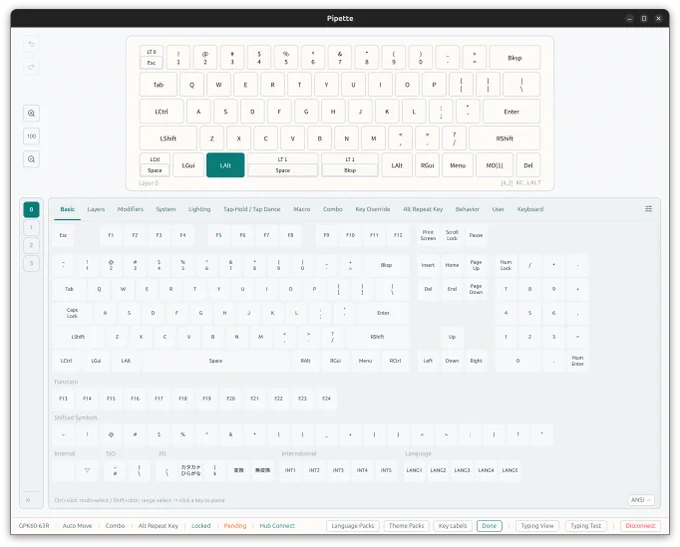Toggle Auto Move in the status bar
Viewport: 680px width, 547px height.
click(77, 526)
